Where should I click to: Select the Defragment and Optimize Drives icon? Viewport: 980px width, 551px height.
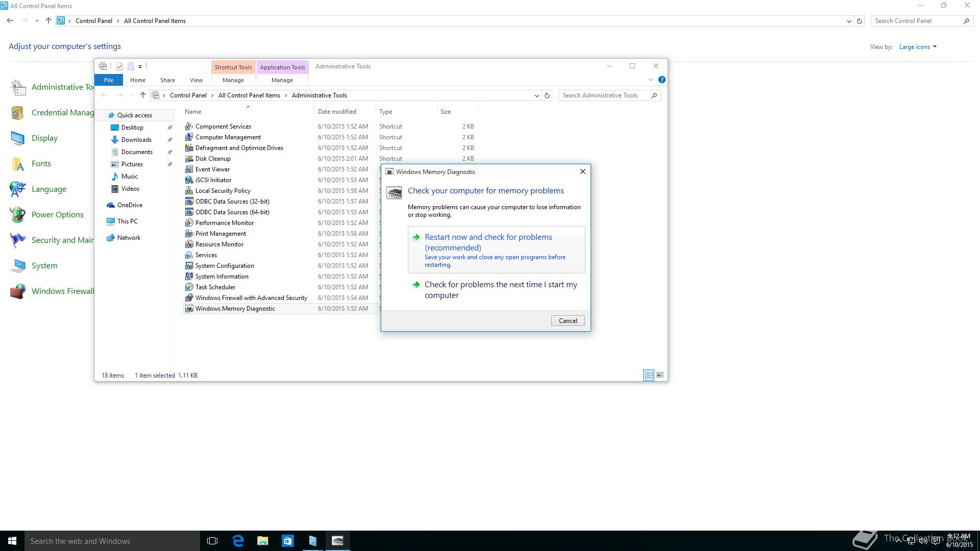coord(189,147)
